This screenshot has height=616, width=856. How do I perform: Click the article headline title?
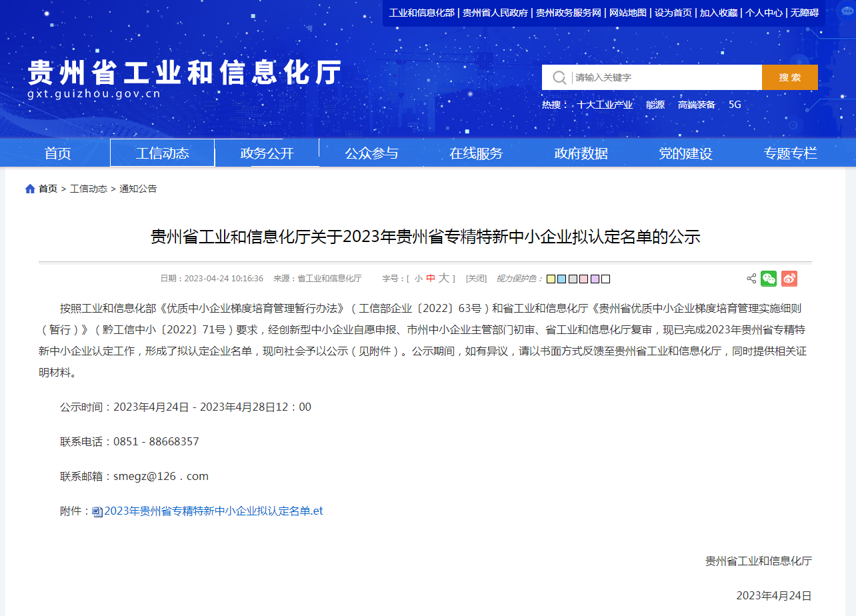(x=425, y=237)
